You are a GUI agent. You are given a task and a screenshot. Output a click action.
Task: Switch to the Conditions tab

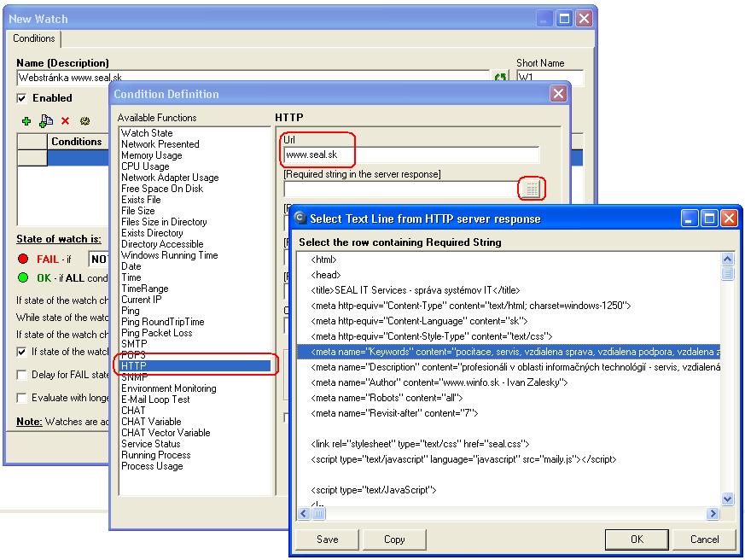pyautogui.click(x=34, y=38)
